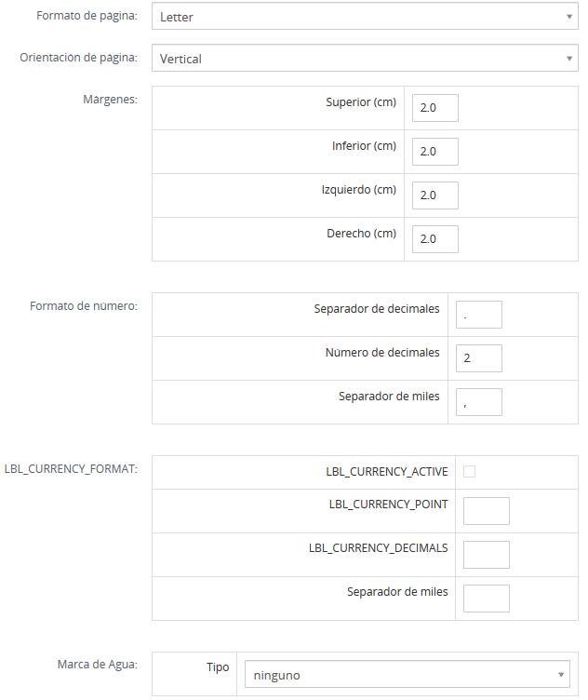Expand the Marca de Agua Tipo dropdown
This screenshot has height=700, width=588.
(406, 675)
